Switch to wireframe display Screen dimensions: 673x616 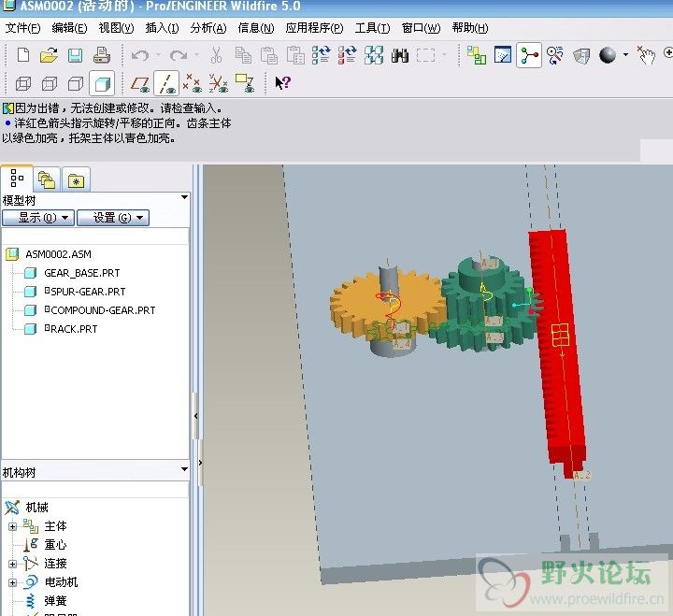pyautogui.click(x=23, y=83)
